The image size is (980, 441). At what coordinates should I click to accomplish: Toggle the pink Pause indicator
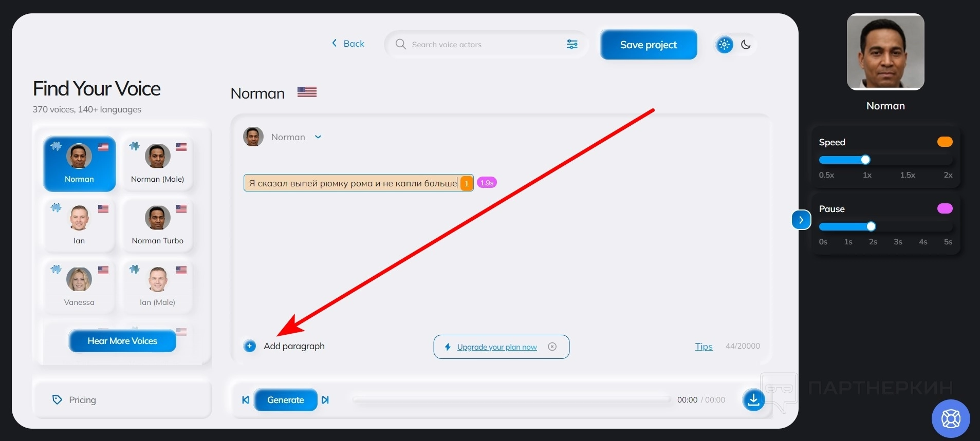click(945, 208)
